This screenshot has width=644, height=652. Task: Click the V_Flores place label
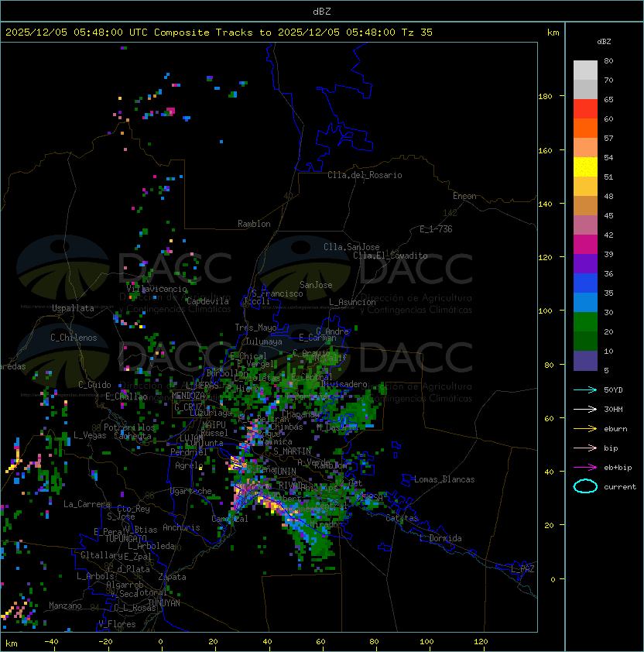[x=117, y=624]
